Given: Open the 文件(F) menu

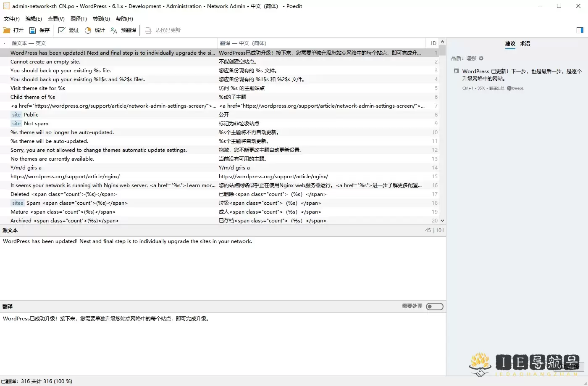Looking at the screenshot, I should (12, 19).
